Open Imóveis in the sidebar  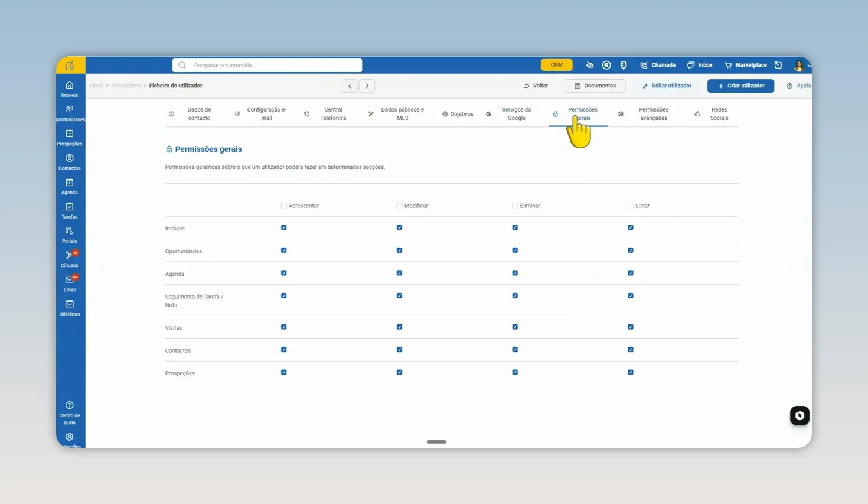coord(70,89)
